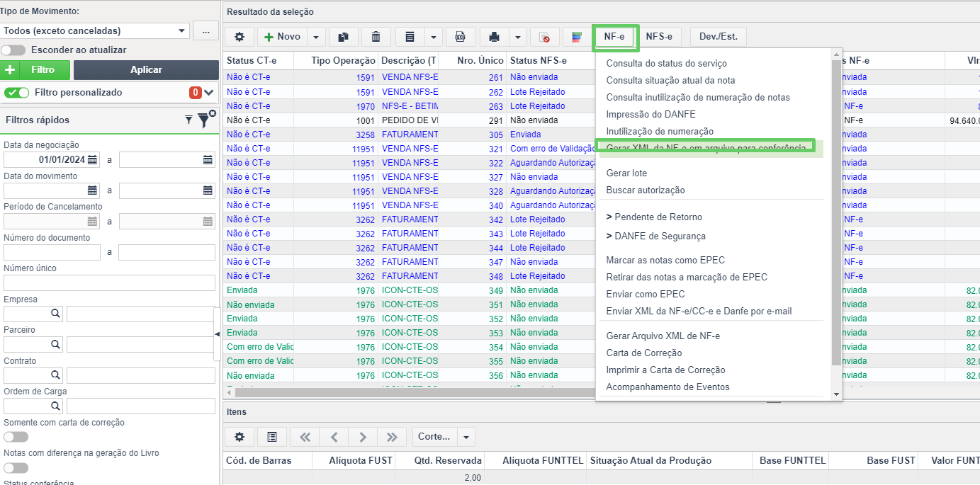980x485 pixels.
Task: Click the printer icon
Action: click(x=495, y=37)
